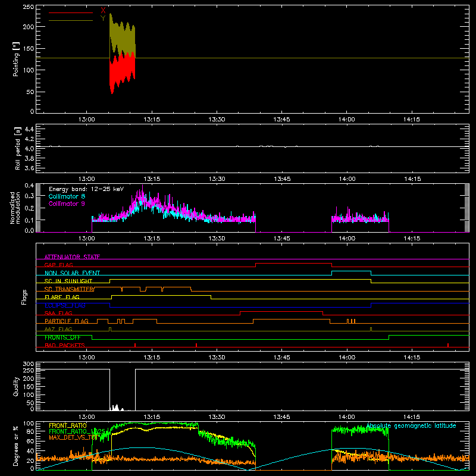
Task: Click 13:00 tick label under the Pointing plot
Action: click(x=86, y=120)
